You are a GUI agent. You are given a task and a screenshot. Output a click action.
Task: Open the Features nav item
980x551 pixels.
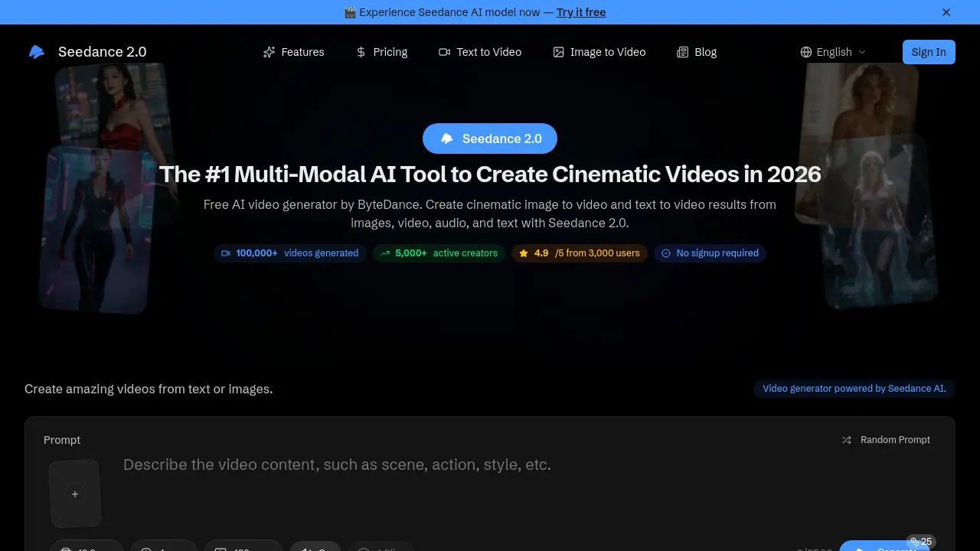pos(293,52)
